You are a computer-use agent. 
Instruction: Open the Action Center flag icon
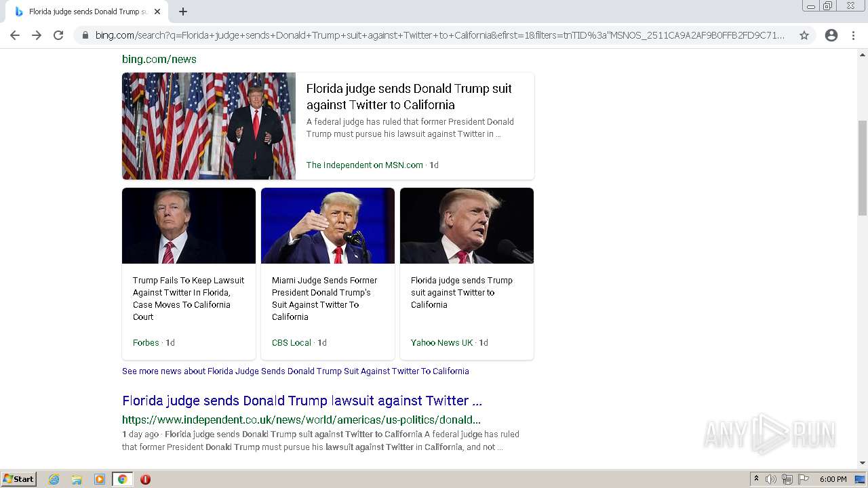click(x=804, y=479)
